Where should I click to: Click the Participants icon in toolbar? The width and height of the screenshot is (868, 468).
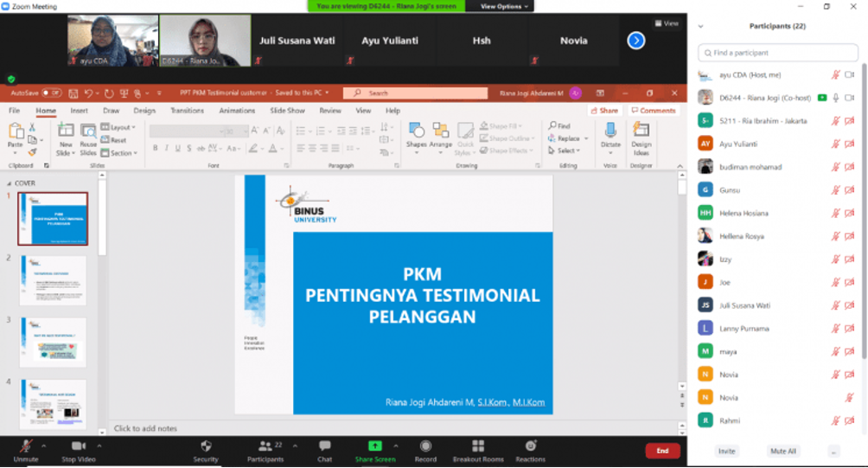click(266, 446)
